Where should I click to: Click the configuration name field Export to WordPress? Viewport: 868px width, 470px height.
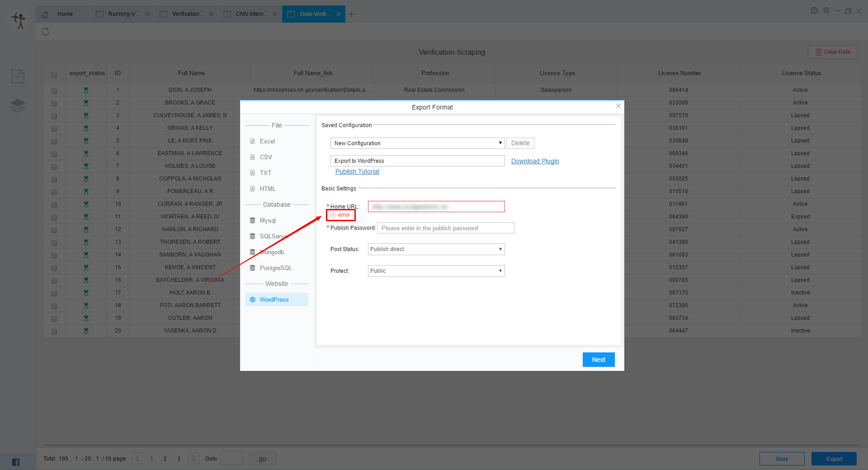point(417,161)
